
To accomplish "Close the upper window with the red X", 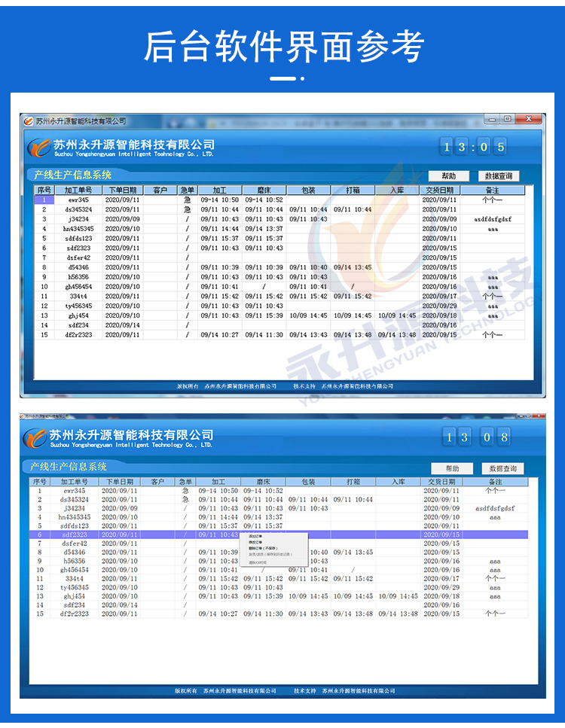I will point(530,119).
